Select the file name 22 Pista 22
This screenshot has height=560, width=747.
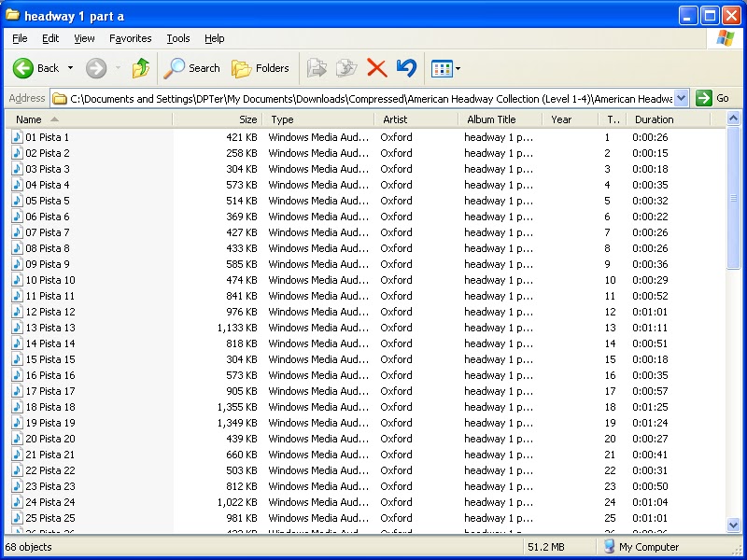point(50,470)
